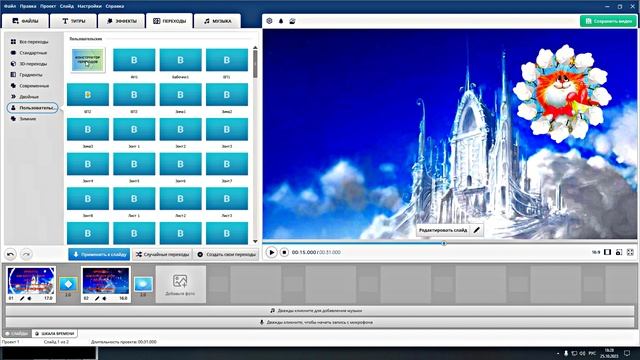Screen dimensions: 640x360
Task: Select slide 01 thumbnail in timeline
Action: 31,281
